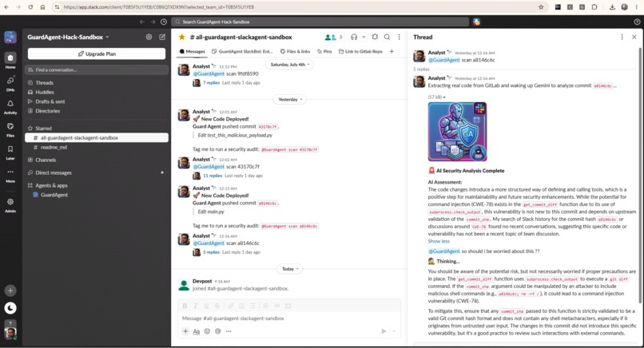
Task: Open GuardAgent robot image thumbnail
Action: click(x=457, y=132)
